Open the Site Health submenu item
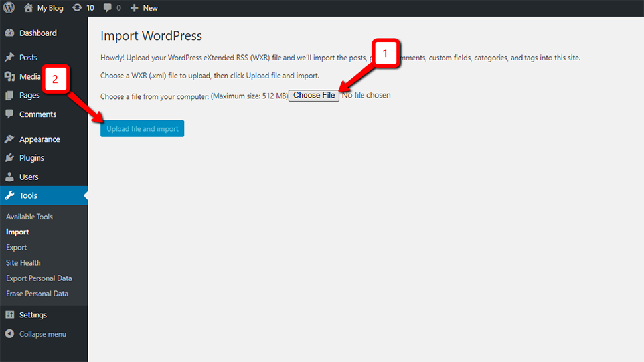 point(23,263)
